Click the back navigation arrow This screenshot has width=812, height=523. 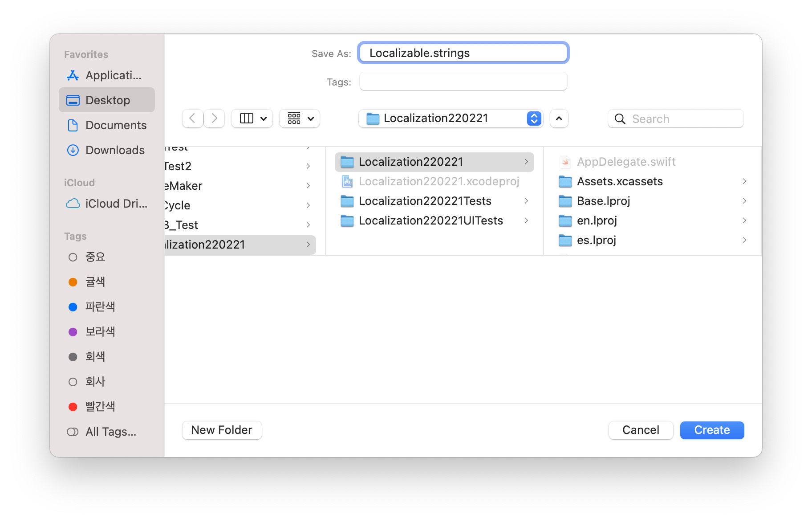click(192, 118)
